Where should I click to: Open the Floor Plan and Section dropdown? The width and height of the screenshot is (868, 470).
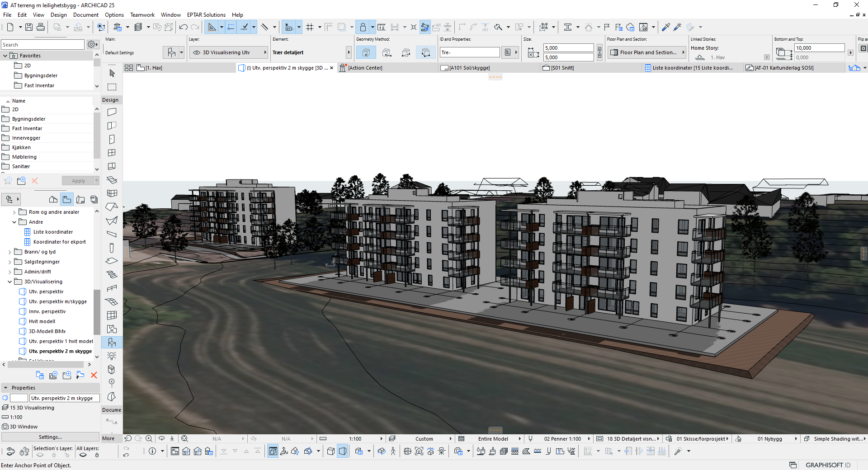pos(647,52)
